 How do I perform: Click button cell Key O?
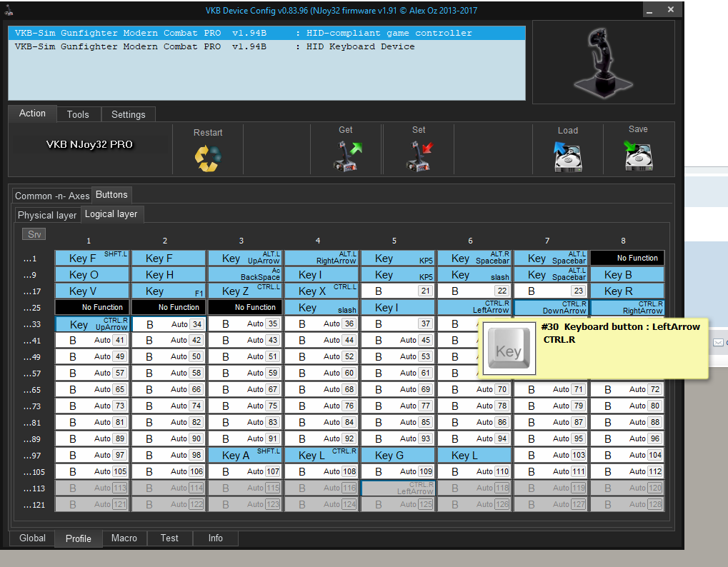pos(92,275)
